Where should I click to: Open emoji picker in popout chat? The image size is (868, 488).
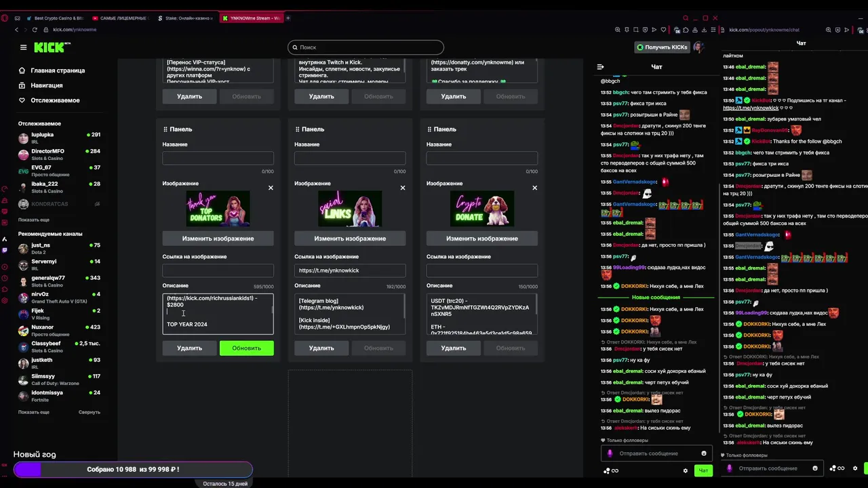pyautogui.click(x=815, y=468)
